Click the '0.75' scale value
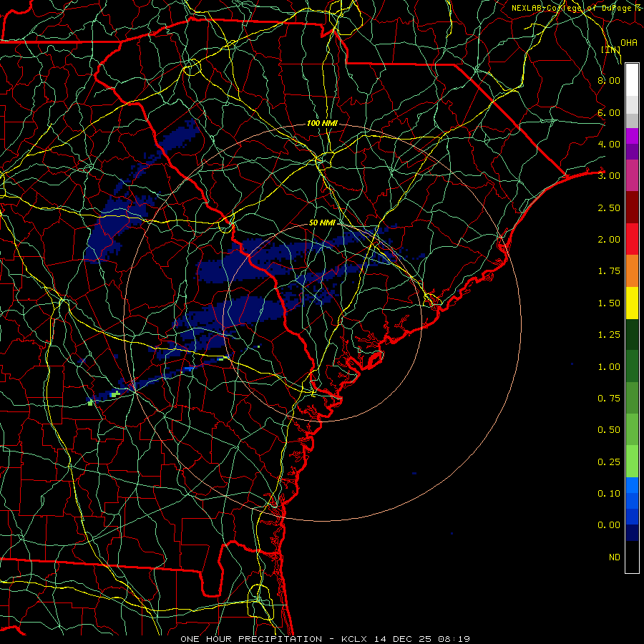The image size is (644, 644). click(609, 399)
